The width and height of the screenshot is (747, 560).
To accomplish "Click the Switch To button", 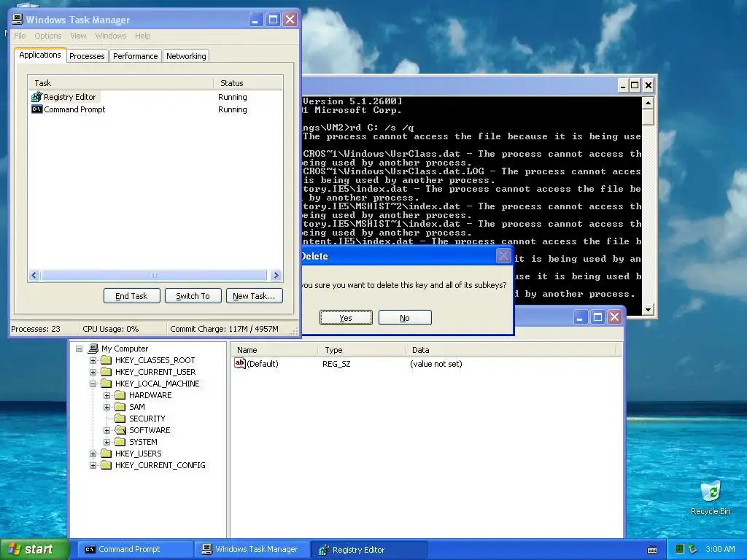I will point(193,296).
